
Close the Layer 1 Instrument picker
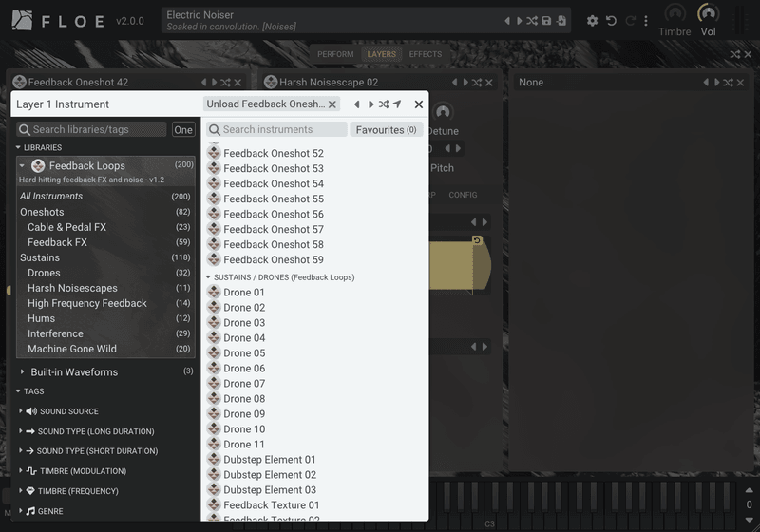(419, 104)
